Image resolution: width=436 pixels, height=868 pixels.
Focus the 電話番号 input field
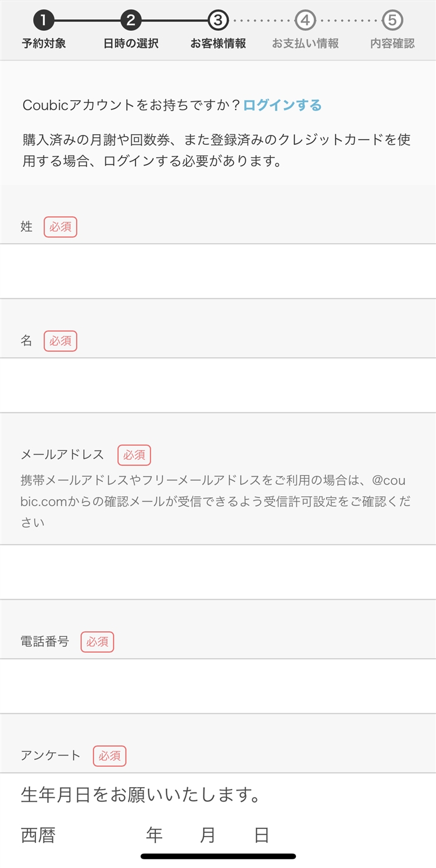click(x=218, y=686)
